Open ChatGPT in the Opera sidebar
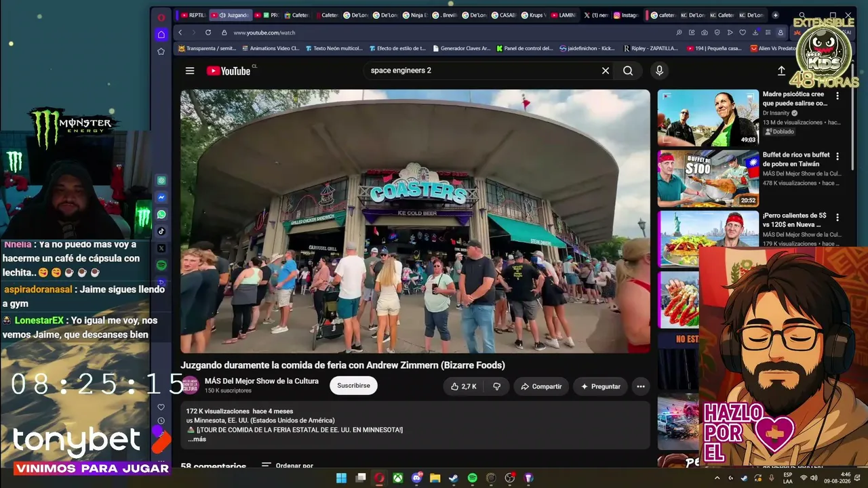Viewport: 868px width, 488px height. coord(161,181)
